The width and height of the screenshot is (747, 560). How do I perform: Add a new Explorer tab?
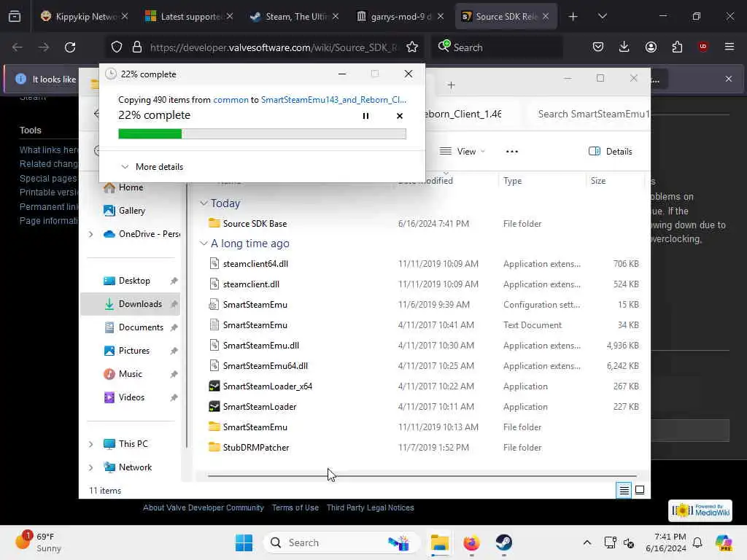tap(451, 85)
